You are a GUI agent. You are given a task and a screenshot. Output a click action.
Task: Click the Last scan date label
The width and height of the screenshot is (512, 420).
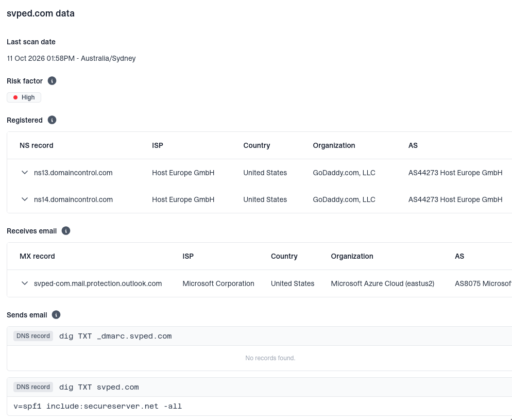(31, 42)
